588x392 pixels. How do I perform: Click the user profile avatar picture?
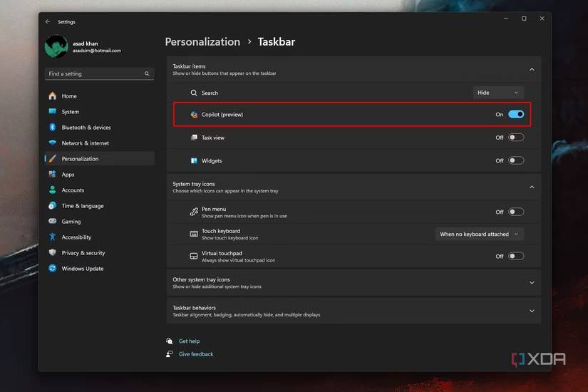coord(56,46)
